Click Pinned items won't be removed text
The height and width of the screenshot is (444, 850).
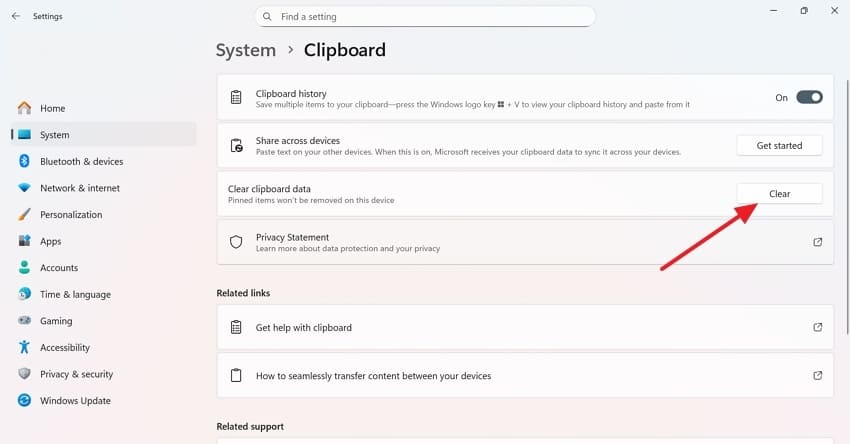(x=311, y=200)
